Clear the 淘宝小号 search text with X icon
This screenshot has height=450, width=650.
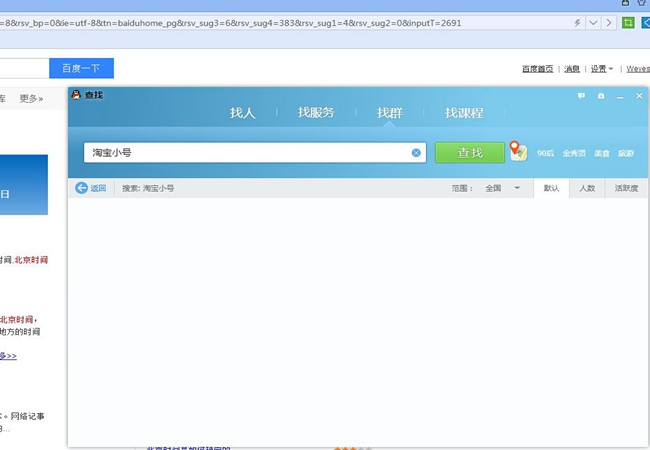[x=416, y=153]
